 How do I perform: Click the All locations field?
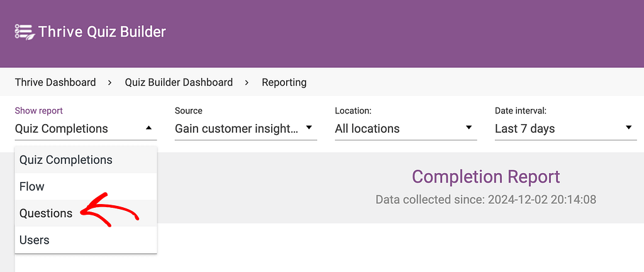click(x=406, y=128)
